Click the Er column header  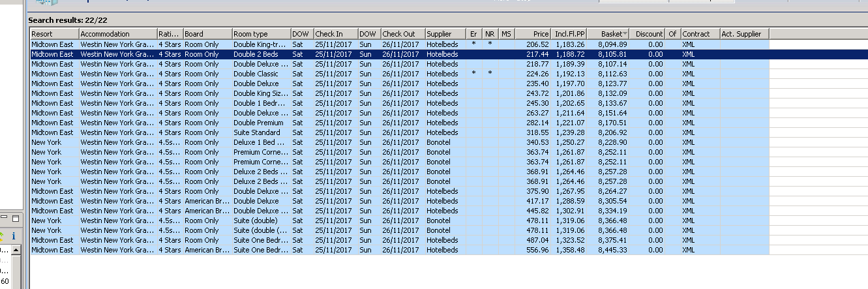(x=474, y=34)
